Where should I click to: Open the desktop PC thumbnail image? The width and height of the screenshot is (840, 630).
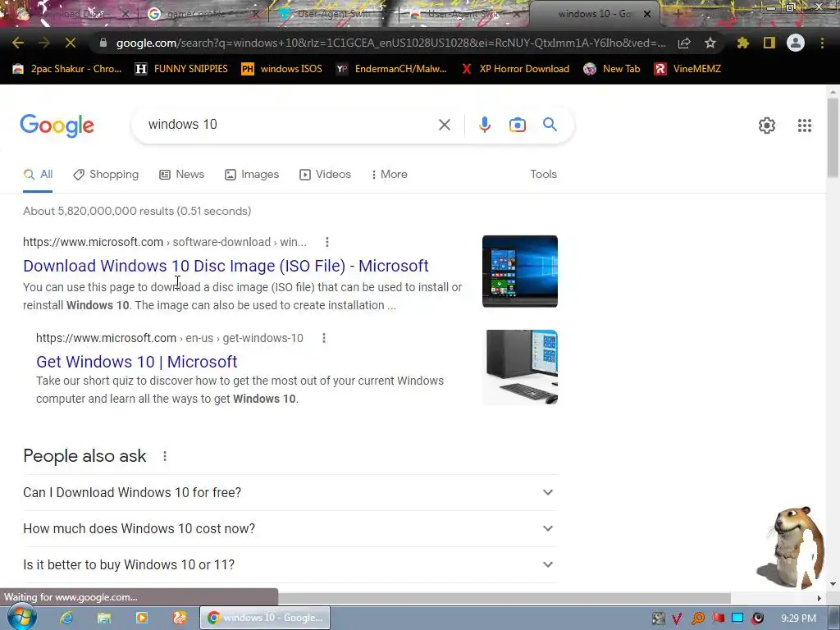[519, 367]
